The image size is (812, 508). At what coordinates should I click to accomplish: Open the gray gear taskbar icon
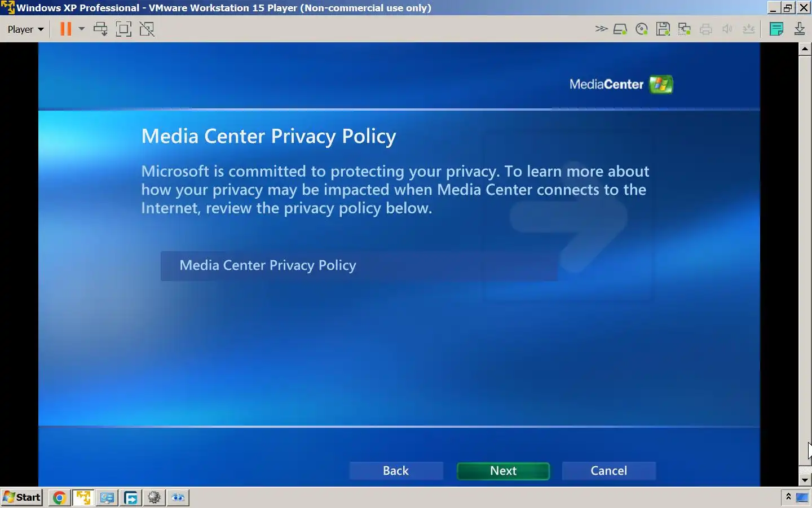tap(155, 497)
